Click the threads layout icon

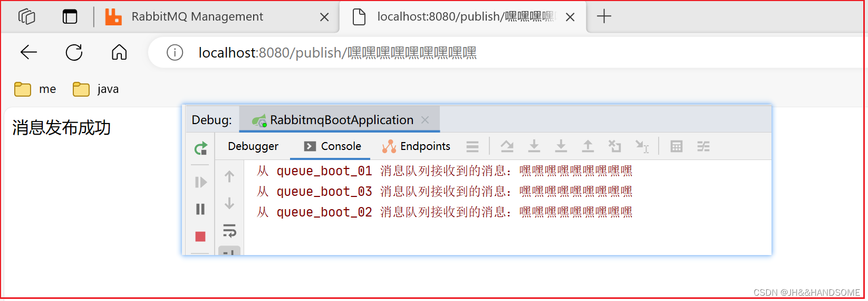472,146
